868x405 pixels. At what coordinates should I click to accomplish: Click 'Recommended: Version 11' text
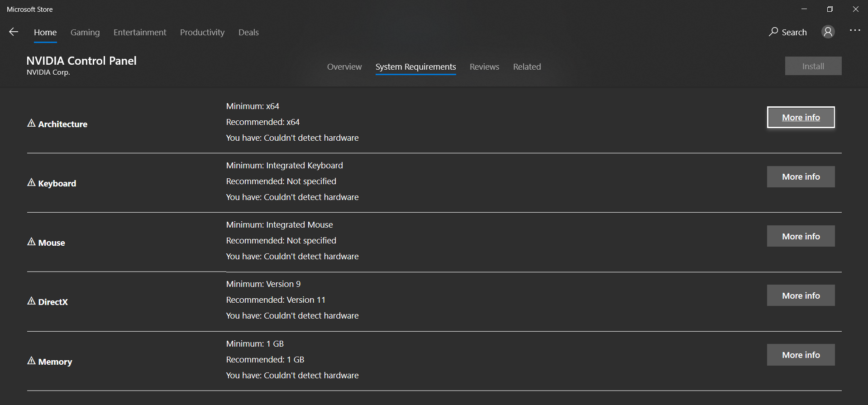coord(276,300)
